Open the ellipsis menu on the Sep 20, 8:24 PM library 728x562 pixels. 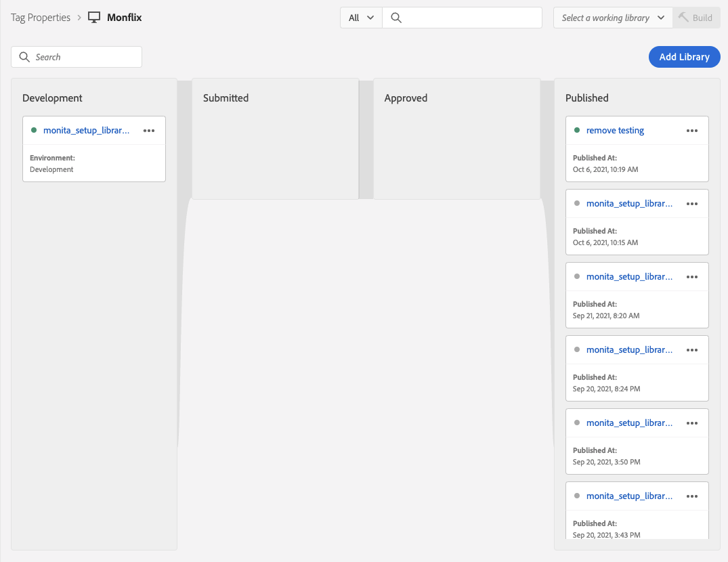click(692, 350)
